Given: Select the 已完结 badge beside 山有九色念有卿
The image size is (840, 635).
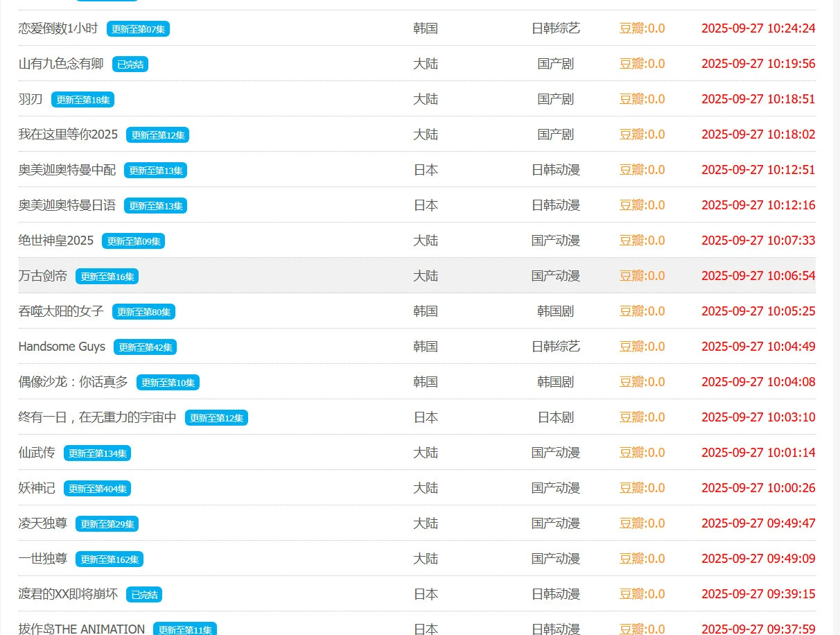Looking at the screenshot, I should click(x=130, y=64).
